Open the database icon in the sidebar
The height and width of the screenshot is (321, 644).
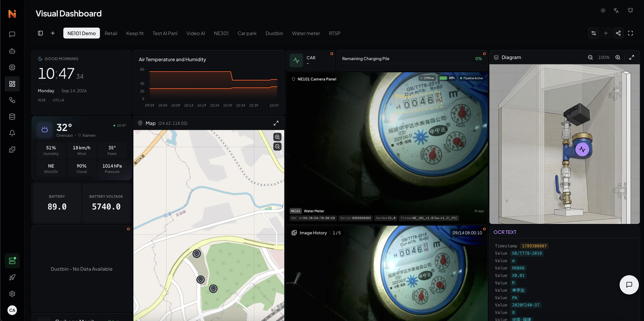pos(12,117)
